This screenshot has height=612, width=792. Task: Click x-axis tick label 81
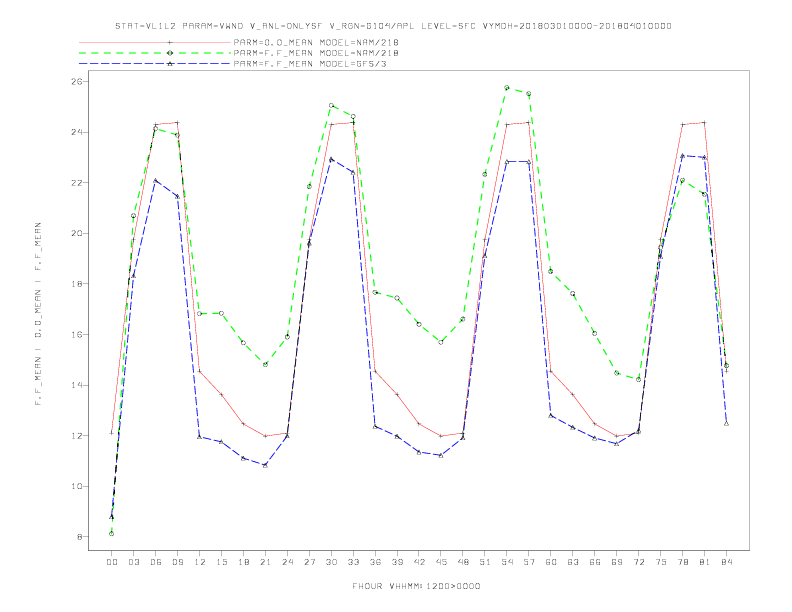(x=704, y=562)
